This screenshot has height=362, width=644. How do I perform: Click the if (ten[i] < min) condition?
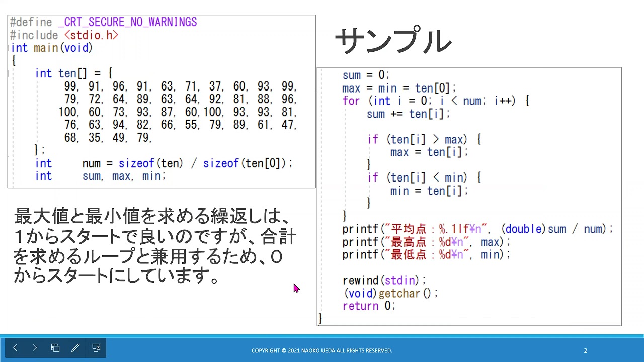point(424,178)
